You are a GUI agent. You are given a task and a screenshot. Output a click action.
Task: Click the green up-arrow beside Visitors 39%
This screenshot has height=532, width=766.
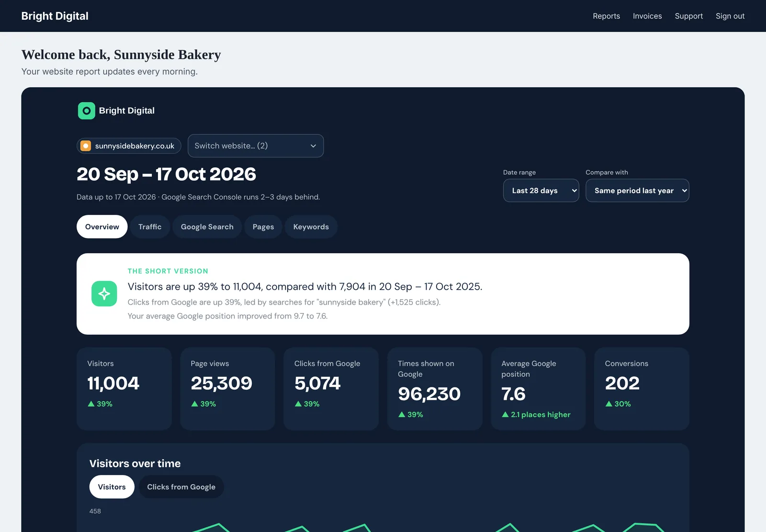(91, 404)
